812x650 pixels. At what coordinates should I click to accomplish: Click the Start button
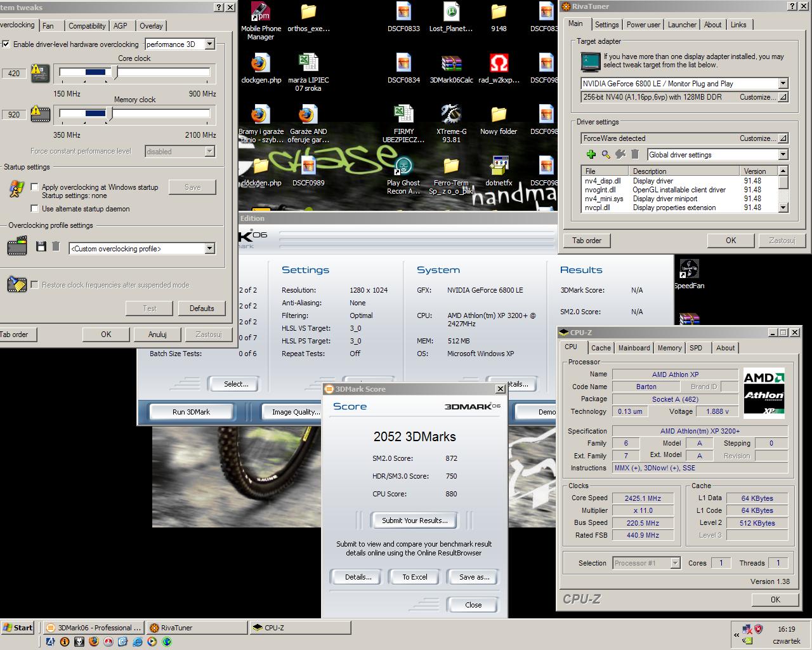18,628
